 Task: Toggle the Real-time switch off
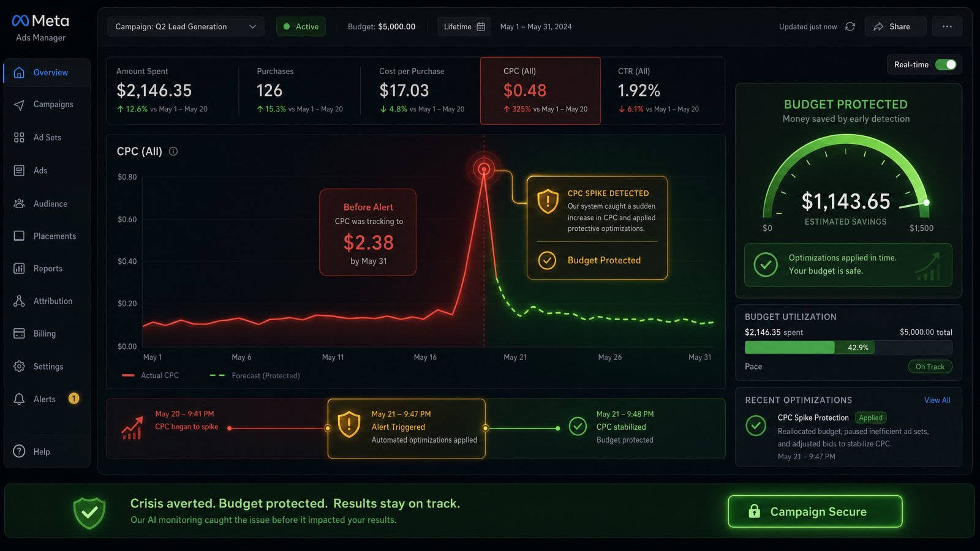946,64
